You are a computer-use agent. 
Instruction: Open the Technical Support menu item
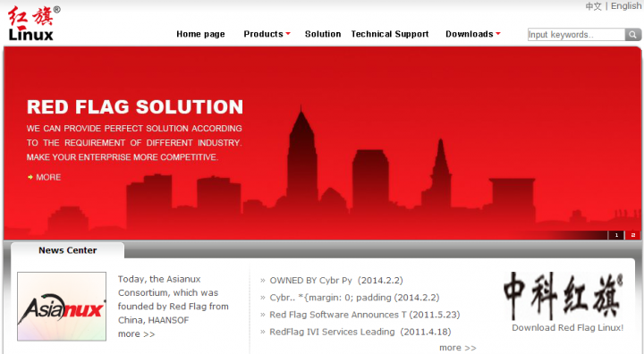click(x=390, y=34)
